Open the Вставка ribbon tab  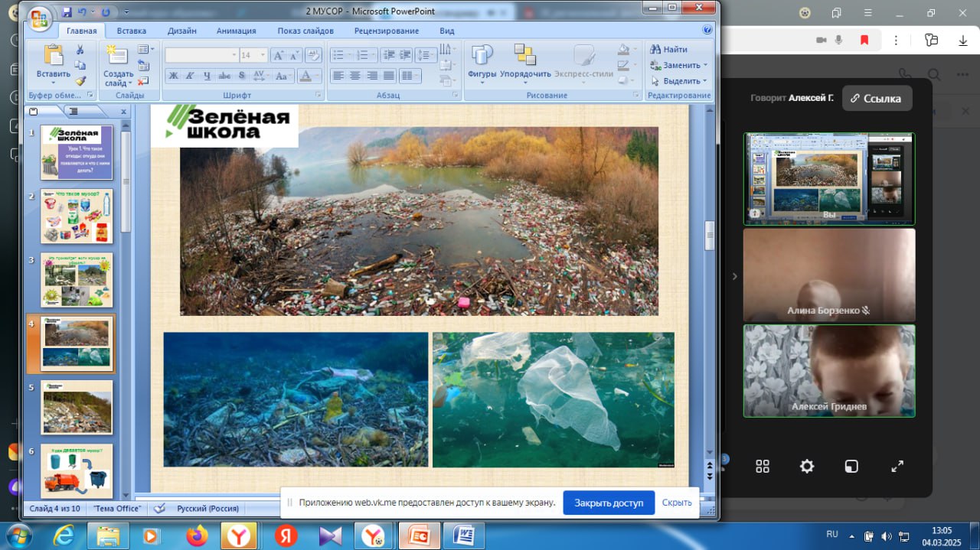131,31
